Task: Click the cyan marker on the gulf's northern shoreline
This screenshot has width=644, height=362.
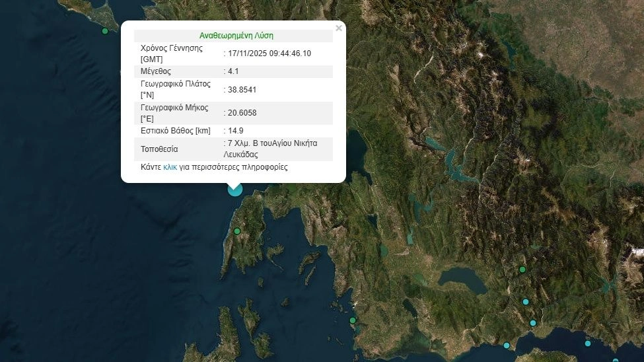Action: pos(507,345)
